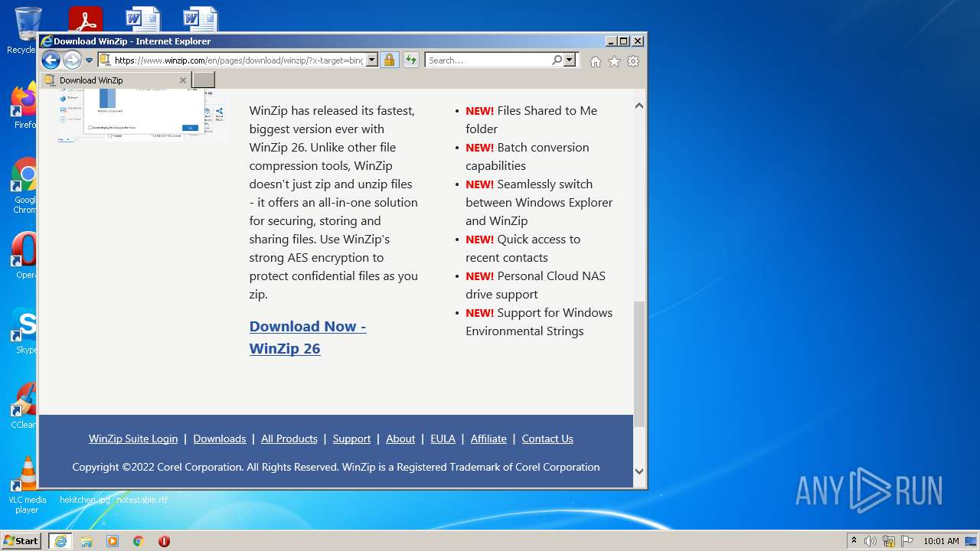The height and width of the screenshot is (551, 980).
Task: Select the first Word document desktop icon
Action: [x=143, y=19]
